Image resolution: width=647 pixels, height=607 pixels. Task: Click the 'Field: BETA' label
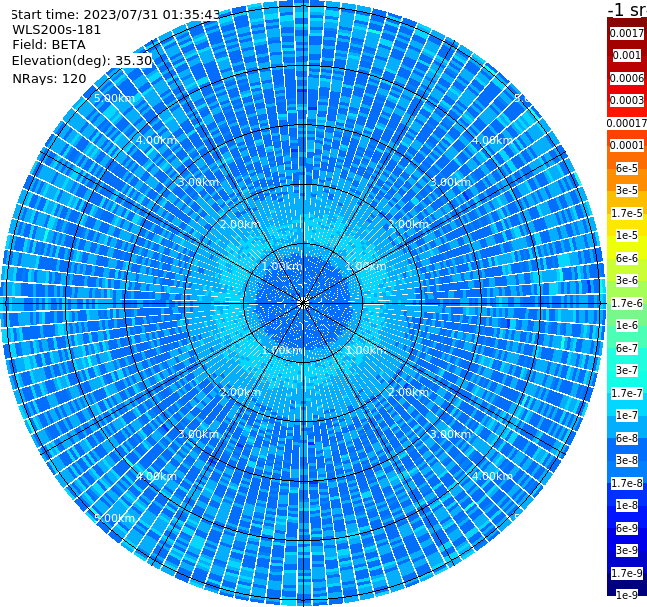[49, 45]
